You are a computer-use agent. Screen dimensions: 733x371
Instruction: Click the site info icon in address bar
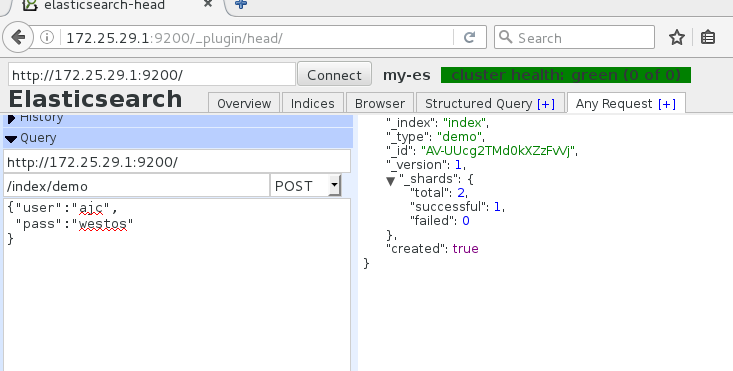47,37
